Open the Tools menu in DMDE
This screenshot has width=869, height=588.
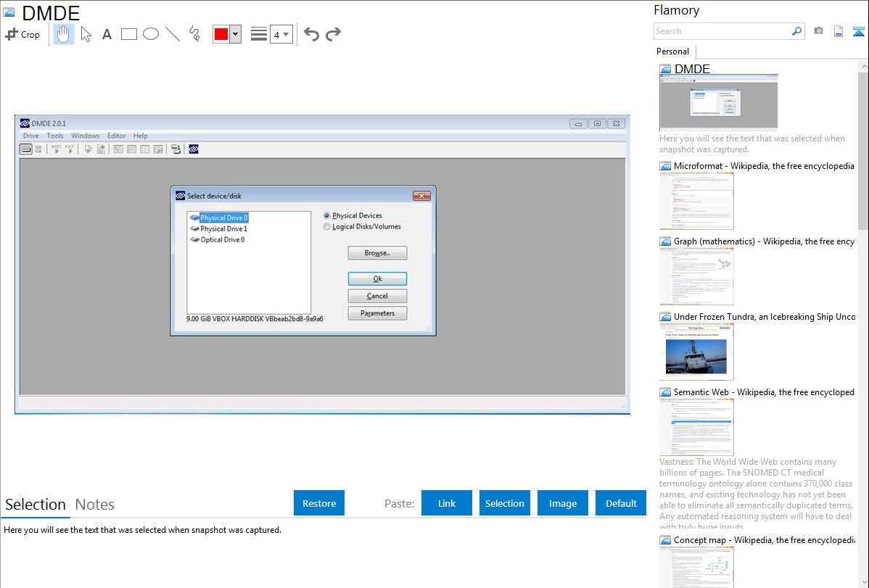pyautogui.click(x=55, y=136)
